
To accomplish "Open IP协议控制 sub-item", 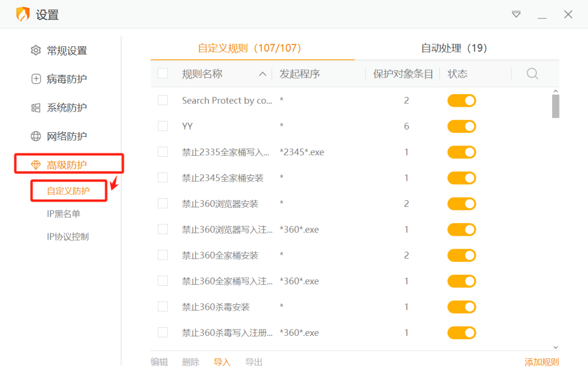I will click(x=68, y=237).
